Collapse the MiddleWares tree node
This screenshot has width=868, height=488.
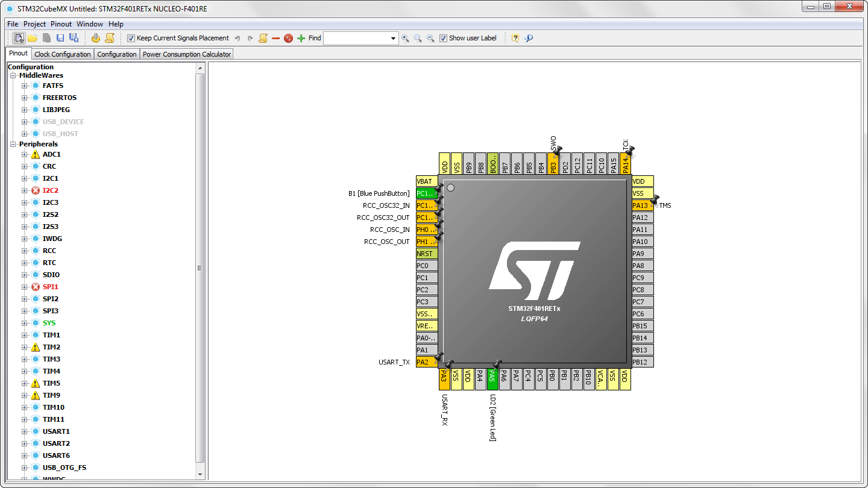13,76
